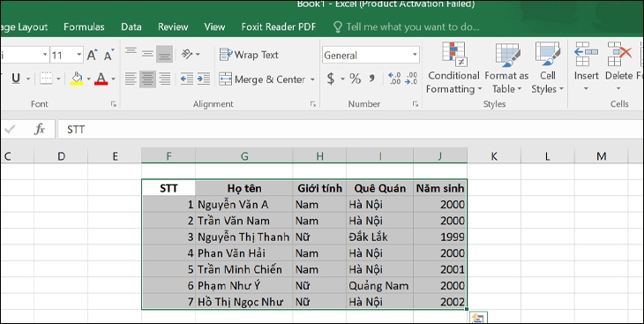
Task: Click Increase Decimal icon
Action: pyautogui.click(x=394, y=78)
